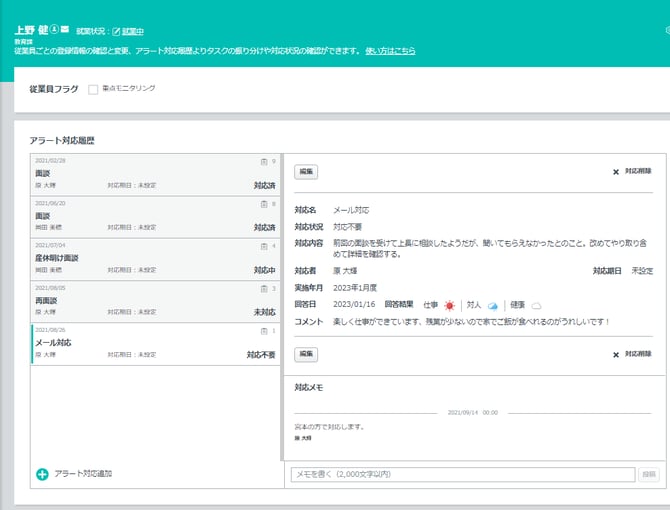Click the アラート対応履歴 section heading

pyautogui.click(x=62, y=141)
